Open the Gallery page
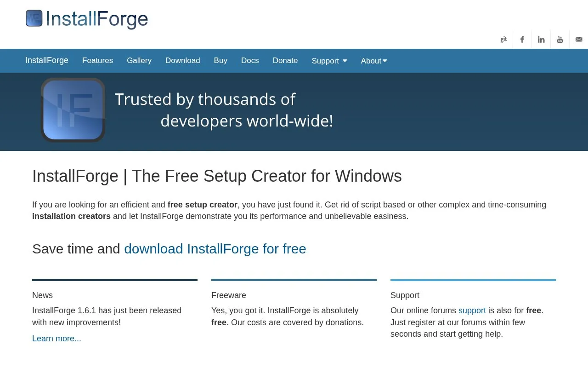This screenshot has width=588, height=368. (x=139, y=61)
